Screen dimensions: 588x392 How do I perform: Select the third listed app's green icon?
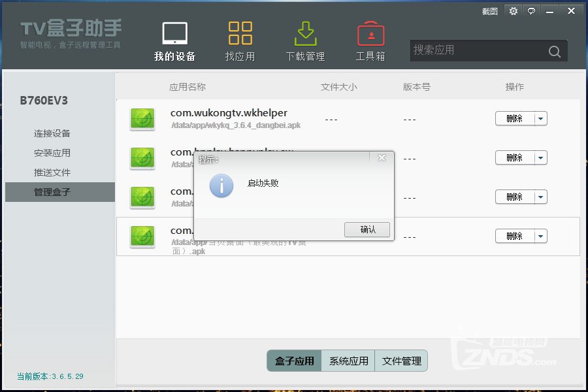[x=142, y=197]
